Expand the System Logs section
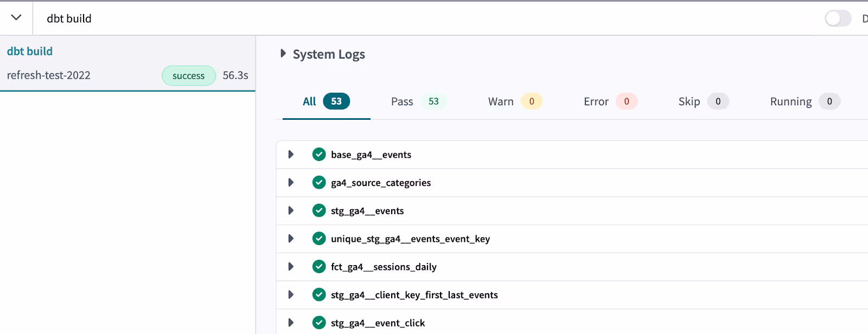 pyautogui.click(x=283, y=54)
